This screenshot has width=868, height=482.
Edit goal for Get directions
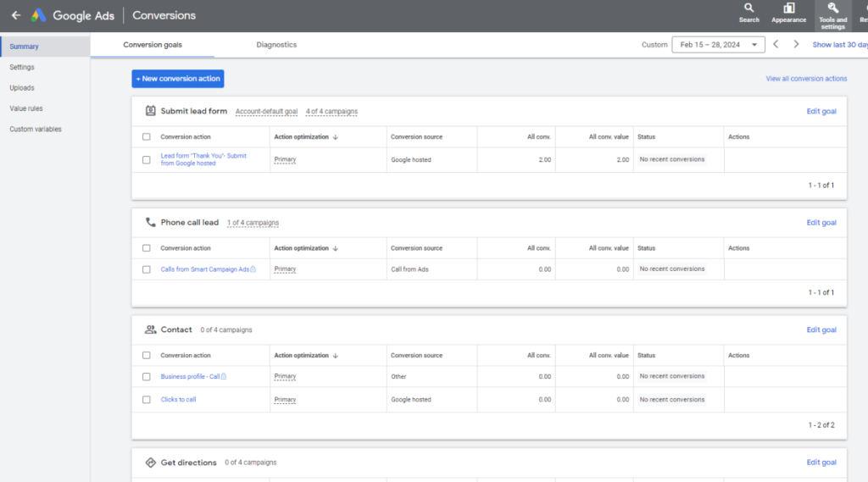click(x=821, y=462)
